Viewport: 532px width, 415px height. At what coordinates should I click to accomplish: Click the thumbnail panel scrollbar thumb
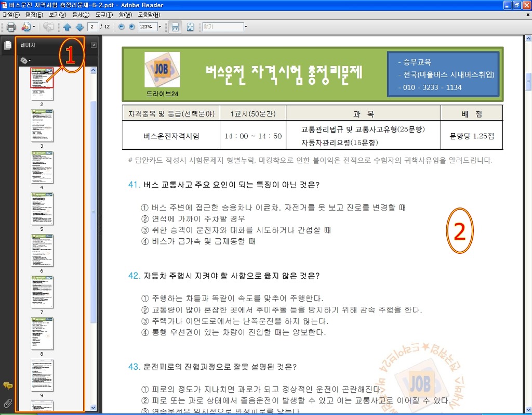[x=94, y=212]
